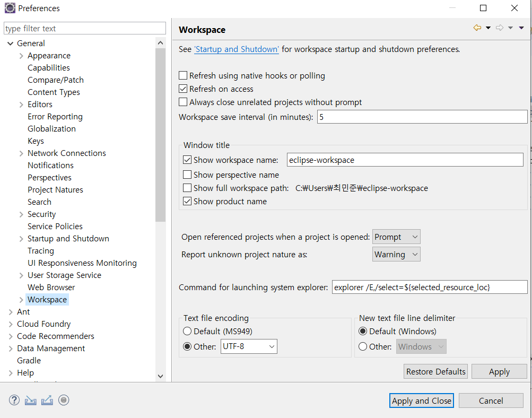Screen dimensions: 532x418
Task: Select Keys preference page
Action: [36, 141]
